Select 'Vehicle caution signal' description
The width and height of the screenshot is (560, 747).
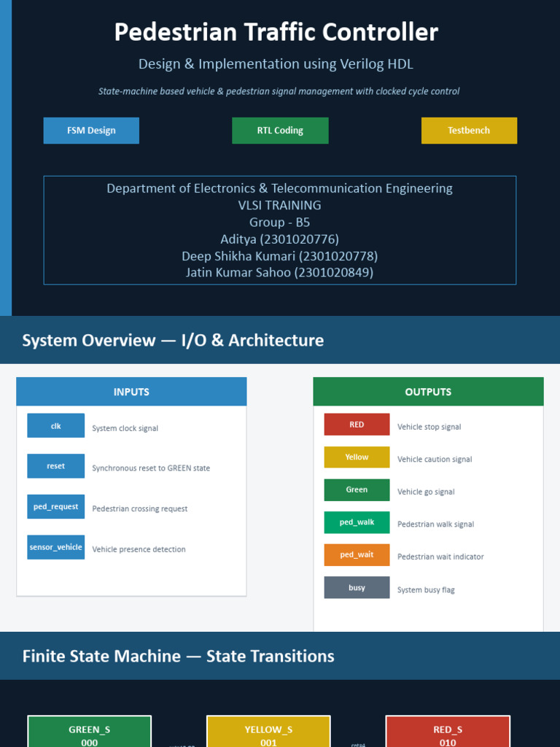click(435, 460)
